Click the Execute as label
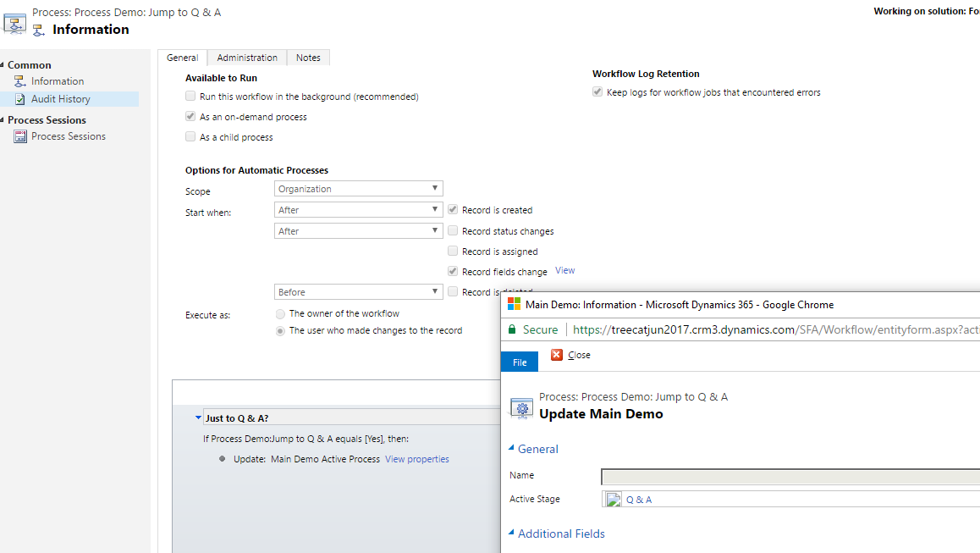980x553 pixels. point(207,315)
